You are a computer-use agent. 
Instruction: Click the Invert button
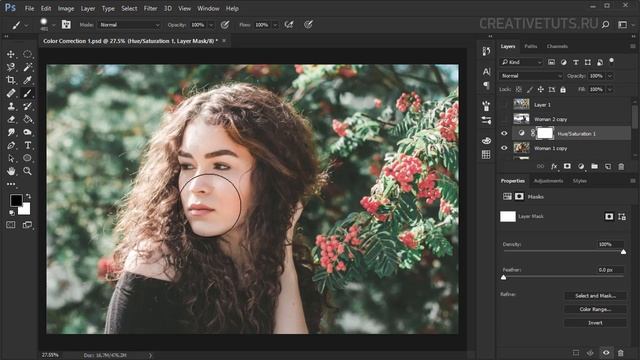click(x=595, y=322)
